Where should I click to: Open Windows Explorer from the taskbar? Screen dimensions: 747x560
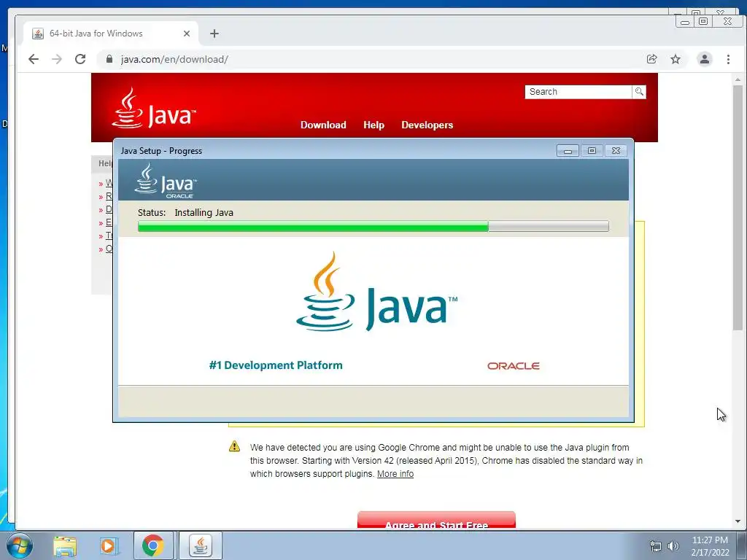tap(65, 545)
